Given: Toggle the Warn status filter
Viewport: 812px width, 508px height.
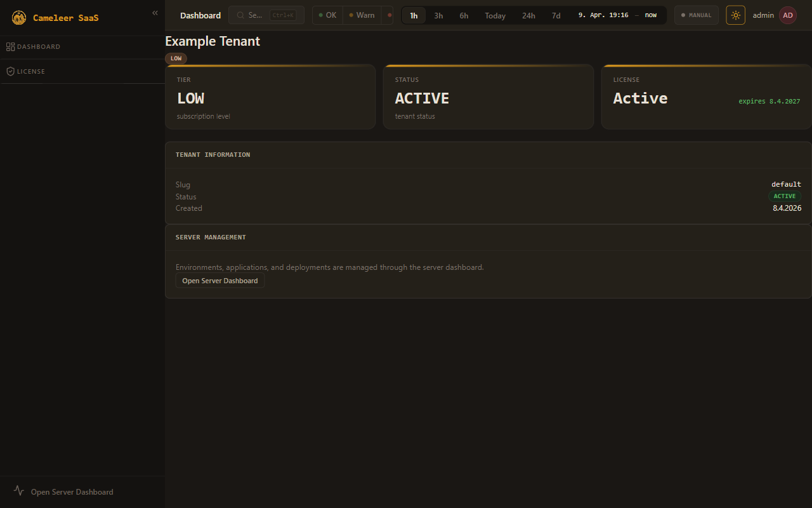Looking at the screenshot, I should point(362,15).
